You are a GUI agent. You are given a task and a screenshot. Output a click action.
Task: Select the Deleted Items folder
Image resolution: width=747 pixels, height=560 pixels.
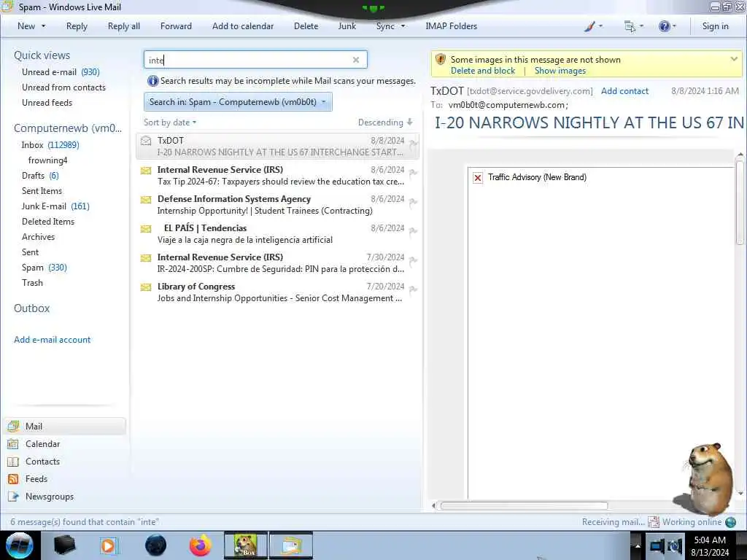point(48,222)
